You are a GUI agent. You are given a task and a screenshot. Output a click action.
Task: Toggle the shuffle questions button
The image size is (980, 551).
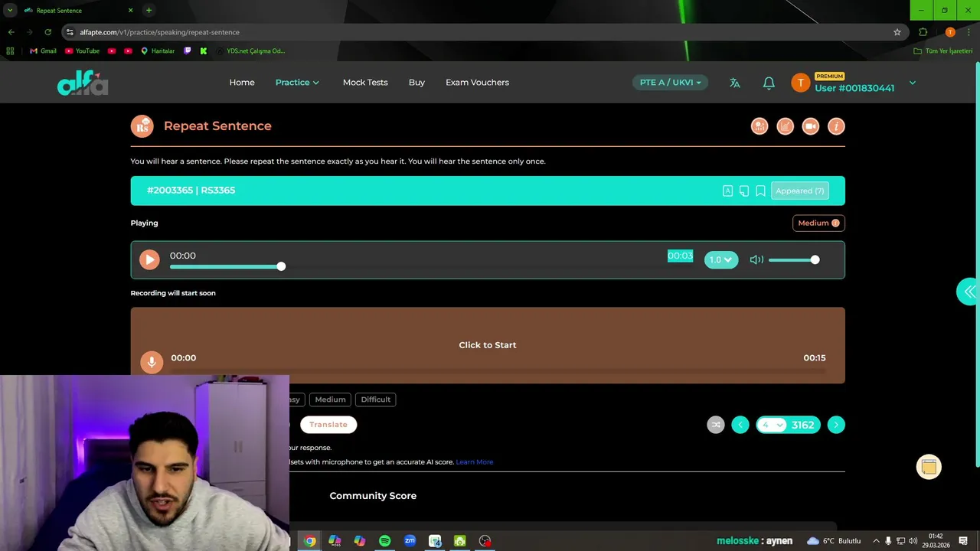click(x=716, y=425)
